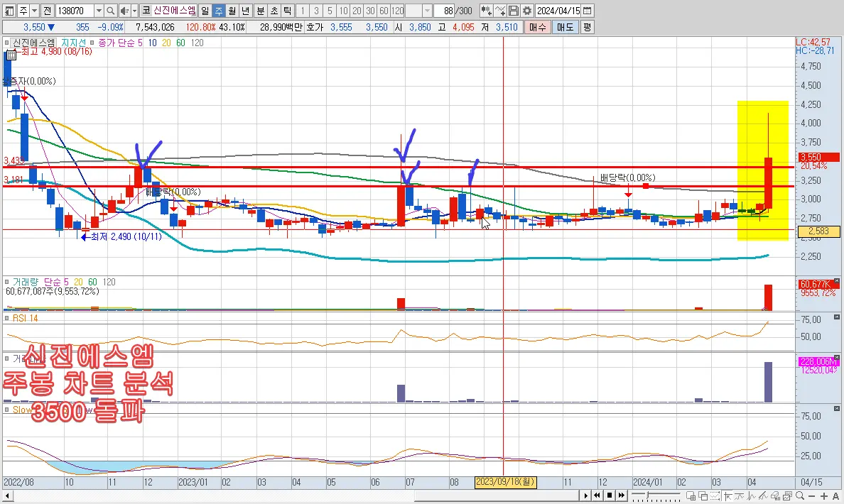Rewind the chart replay
The height and width of the screenshot is (504, 844).
[x=597, y=495]
